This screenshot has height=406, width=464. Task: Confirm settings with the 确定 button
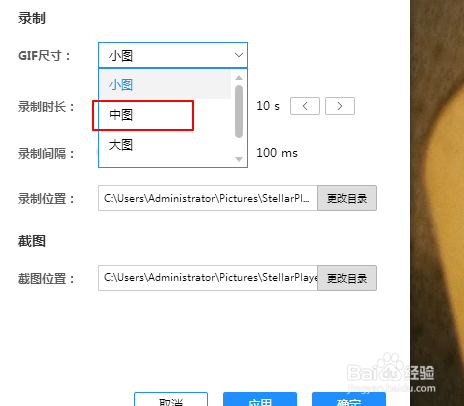[x=349, y=399]
